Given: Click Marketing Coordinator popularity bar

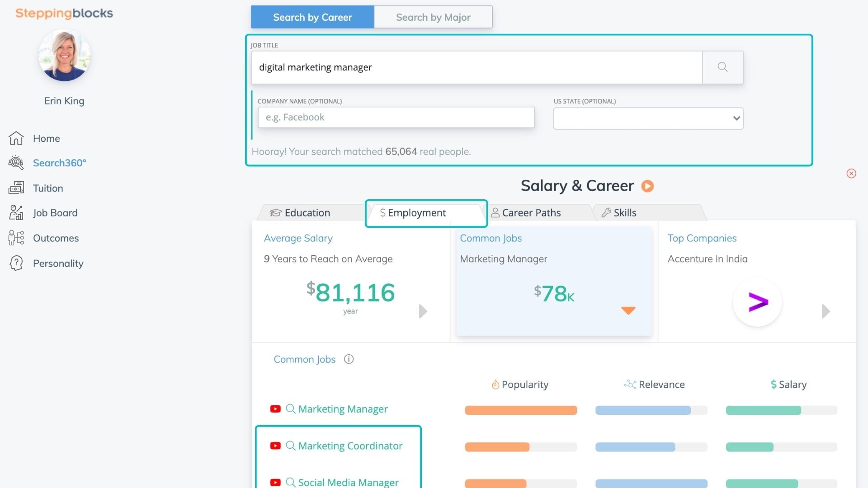Looking at the screenshot, I should [x=521, y=447].
